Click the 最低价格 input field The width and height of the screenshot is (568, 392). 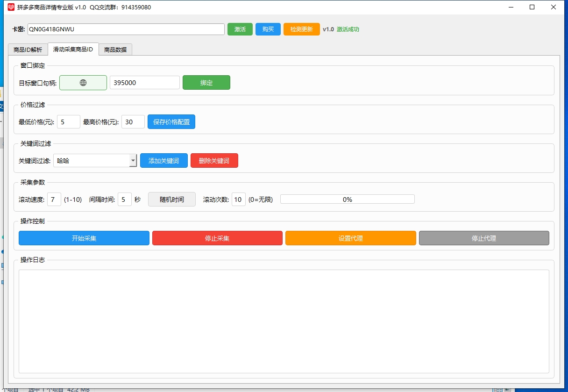click(69, 122)
